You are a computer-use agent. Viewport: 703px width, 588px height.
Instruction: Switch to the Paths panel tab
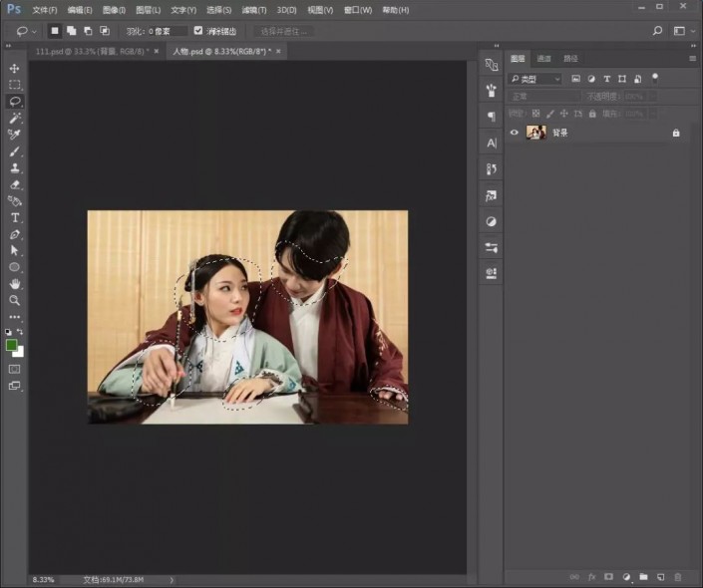coord(570,58)
